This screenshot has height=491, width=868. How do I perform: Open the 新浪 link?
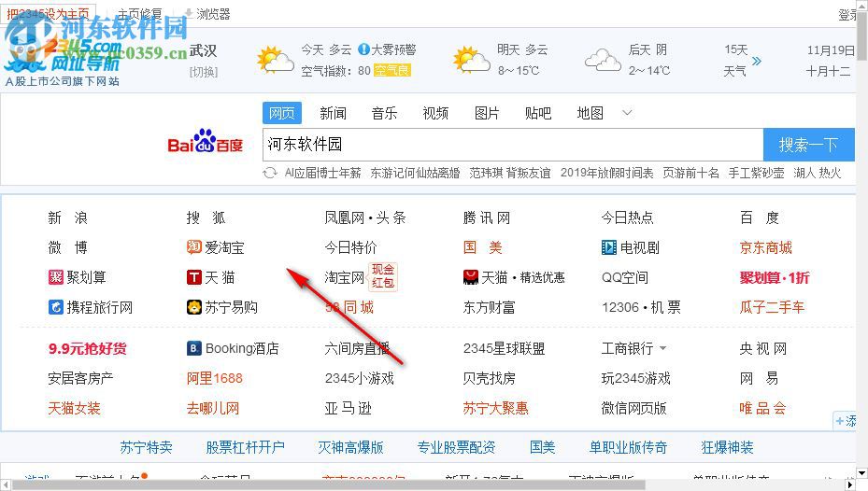[67, 217]
